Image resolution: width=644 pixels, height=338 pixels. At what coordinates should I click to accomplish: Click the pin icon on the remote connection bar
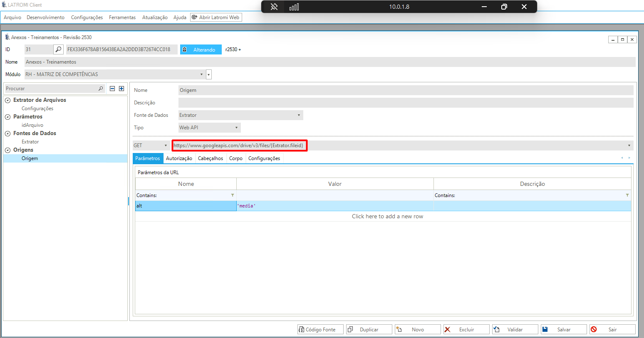(x=274, y=7)
